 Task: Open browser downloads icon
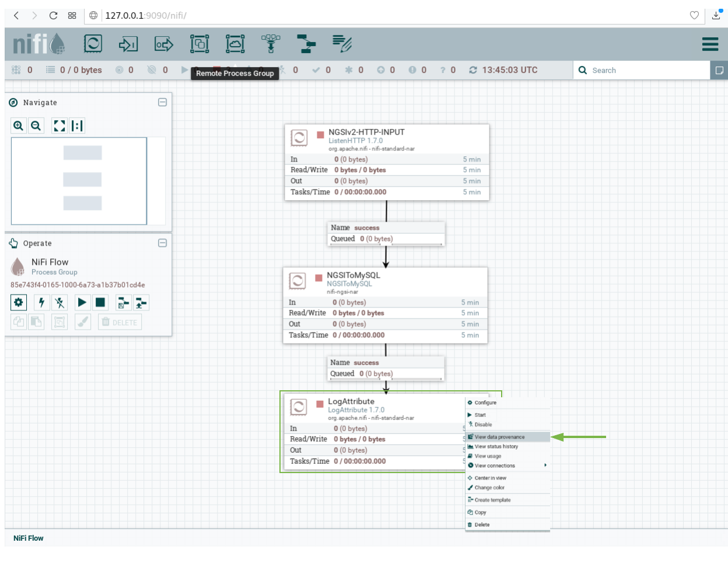pyautogui.click(x=716, y=15)
